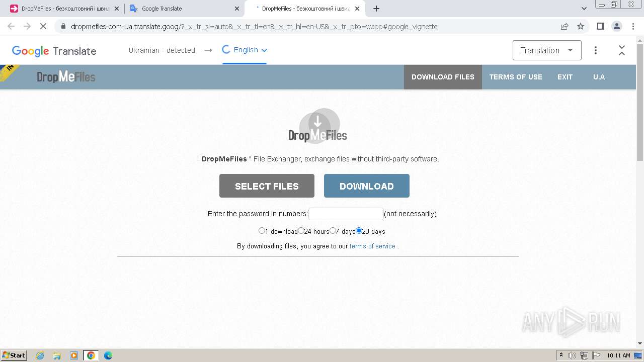
Task: Close the first DropMeFiles tab
Action: coord(117,9)
